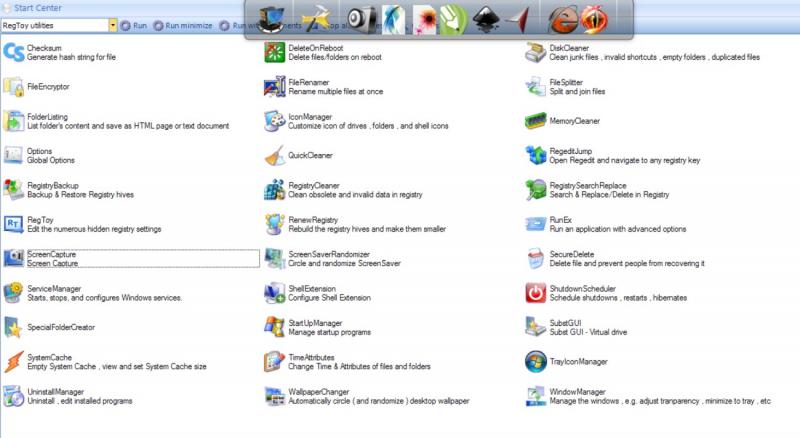800x438 pixels.
Task: Open FolderListing icon
Action: [x=14, y=121]
